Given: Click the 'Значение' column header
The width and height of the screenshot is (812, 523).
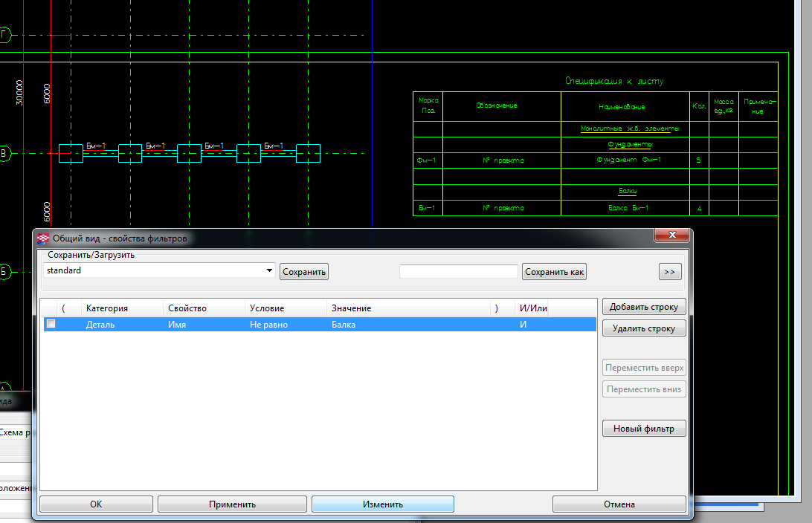Looking at the screenshot, I should [x=351, y=308].
